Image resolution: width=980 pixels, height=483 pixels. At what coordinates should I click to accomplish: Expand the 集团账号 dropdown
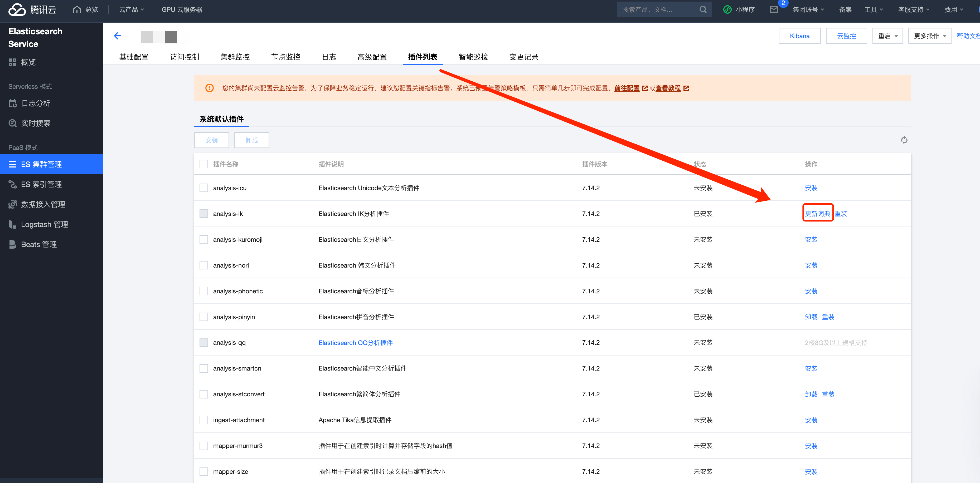coord(808,9)
